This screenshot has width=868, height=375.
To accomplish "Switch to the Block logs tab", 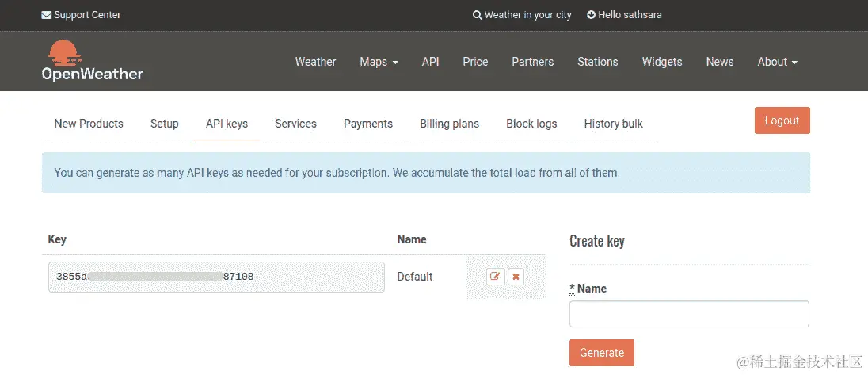I will coord(531,124).
